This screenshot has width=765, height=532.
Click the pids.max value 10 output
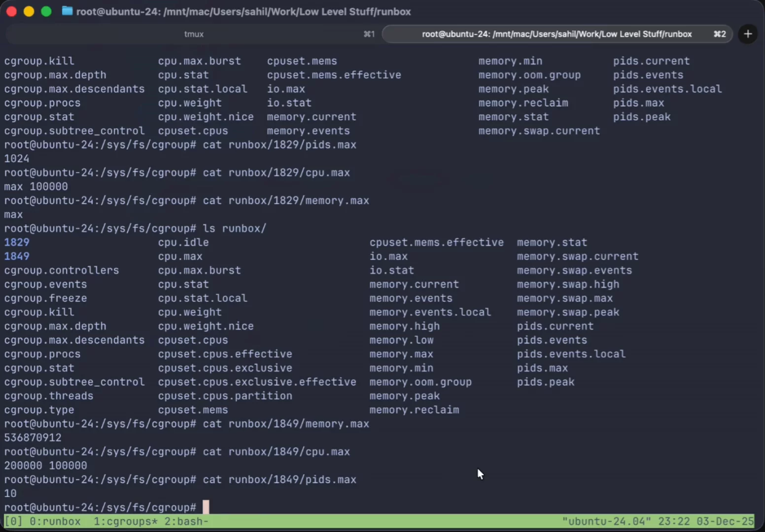(x=10, y=494)
